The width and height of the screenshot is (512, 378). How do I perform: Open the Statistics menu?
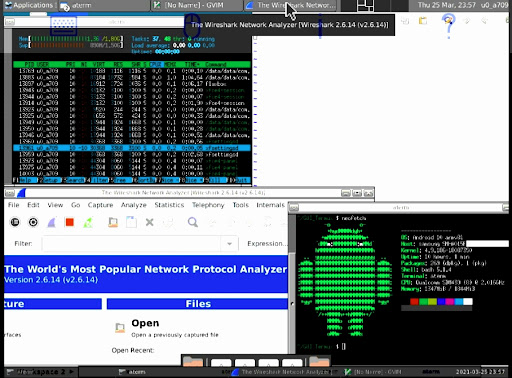click(169, 205)
